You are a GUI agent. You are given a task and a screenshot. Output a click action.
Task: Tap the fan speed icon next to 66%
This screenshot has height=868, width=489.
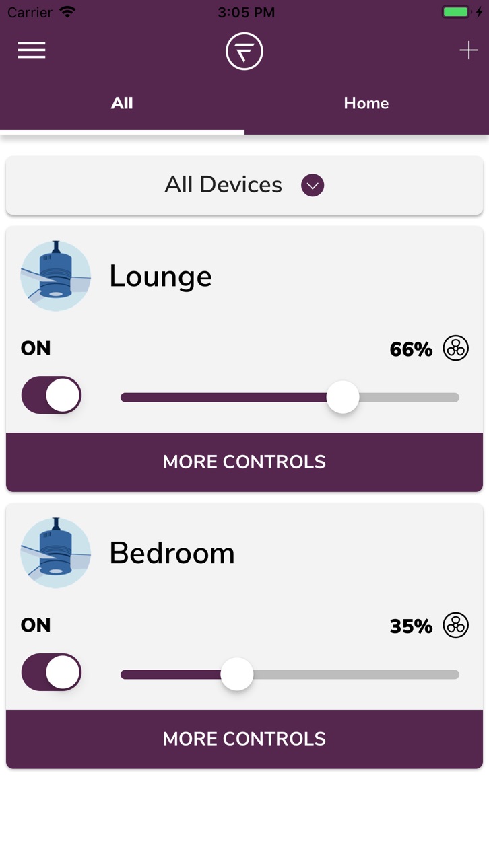pos(456,349)
